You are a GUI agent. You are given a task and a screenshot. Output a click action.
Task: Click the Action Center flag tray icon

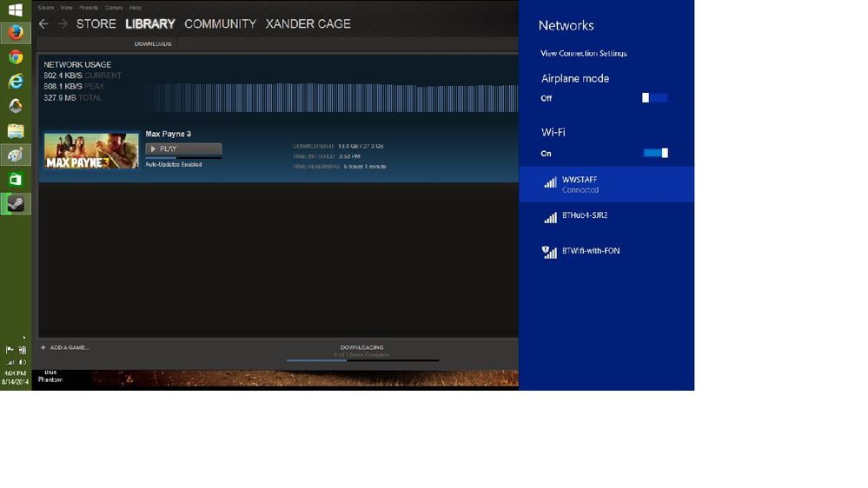(10, 350)
